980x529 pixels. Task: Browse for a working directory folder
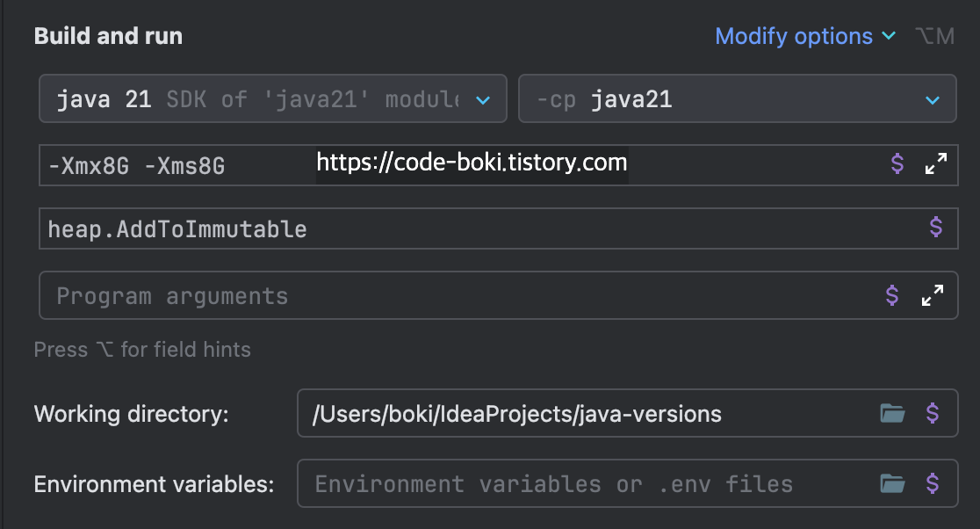tap(892, 413)
